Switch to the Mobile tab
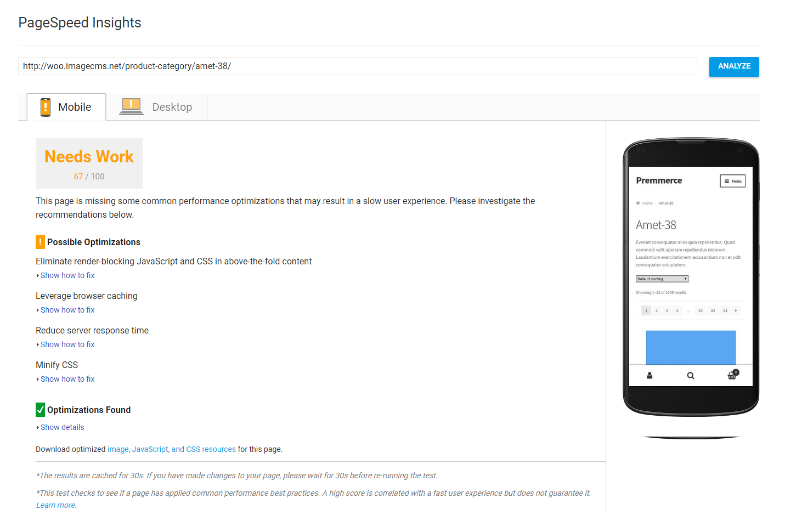This screenshot has height=532, width=785. (x=66, y=107)
